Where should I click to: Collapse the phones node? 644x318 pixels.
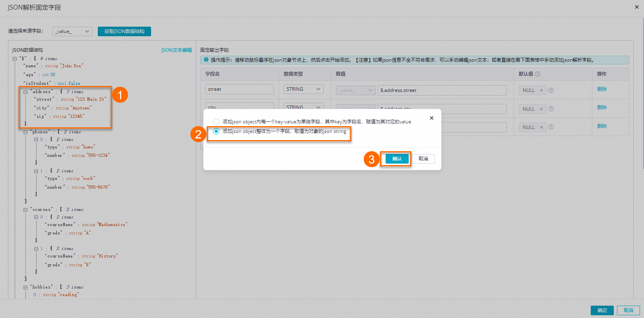25,132
